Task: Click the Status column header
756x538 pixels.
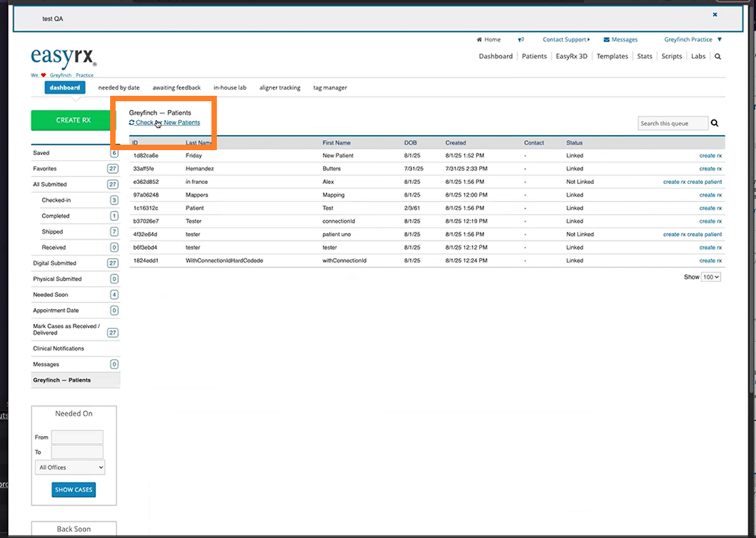Action: pos(574,143)
